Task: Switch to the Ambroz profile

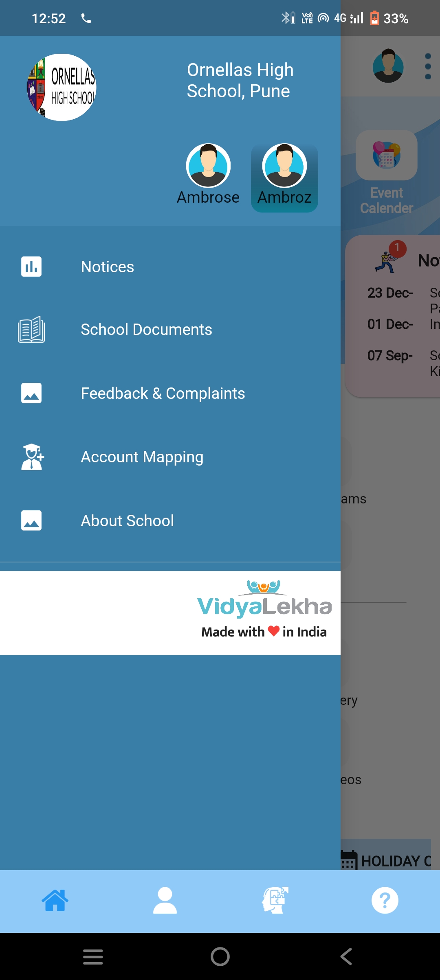Action: 284,178
